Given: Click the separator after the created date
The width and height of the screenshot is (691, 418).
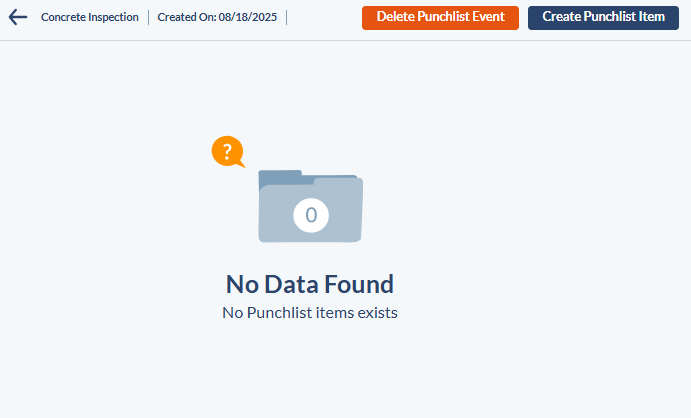Looking at the screenshot, I should [x=286, y=18].
